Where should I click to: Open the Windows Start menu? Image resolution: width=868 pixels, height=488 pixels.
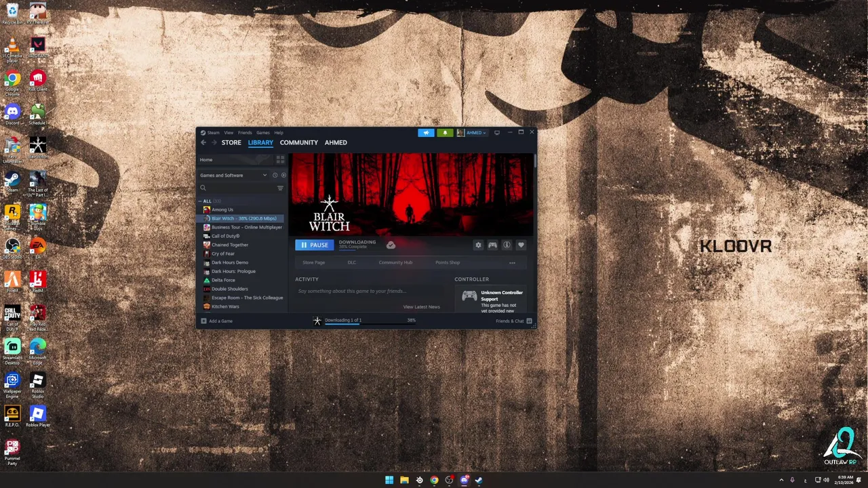(x=389, y=480)
